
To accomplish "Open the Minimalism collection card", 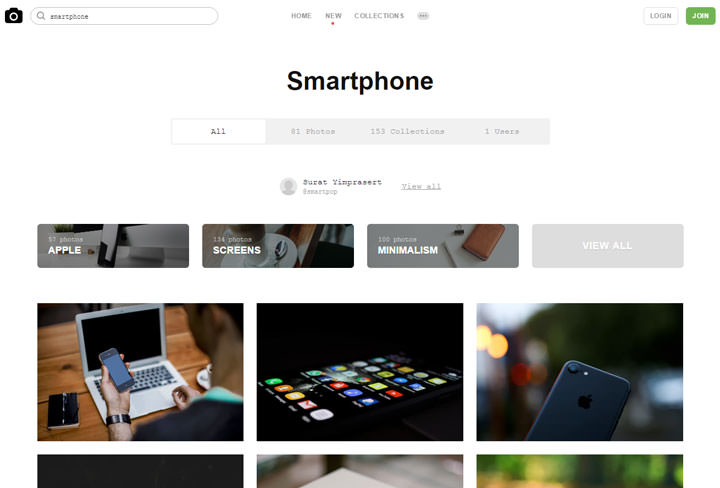I will pyautogui.click(x=443, y=246).
